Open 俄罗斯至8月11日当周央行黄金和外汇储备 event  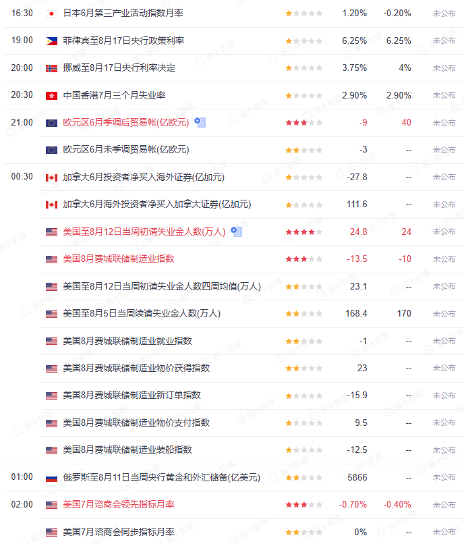tap(161, 477)
